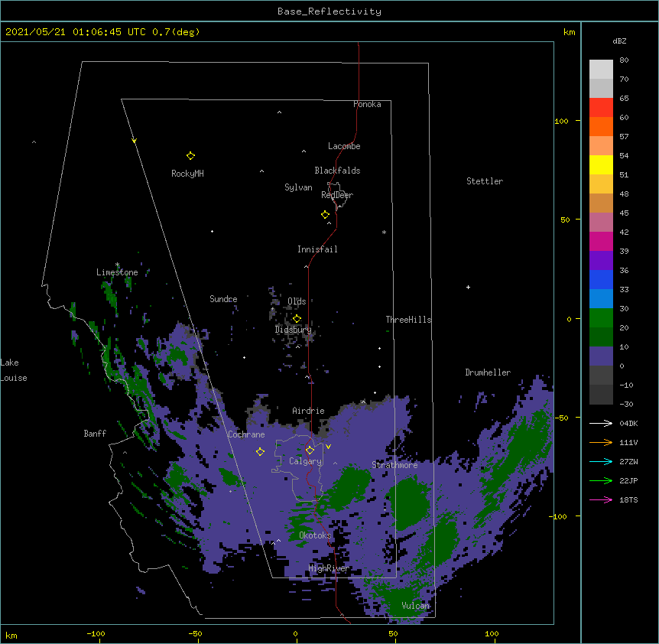
Task: Click the red 65 dBZ color swatch
Action: pos(601,108)
